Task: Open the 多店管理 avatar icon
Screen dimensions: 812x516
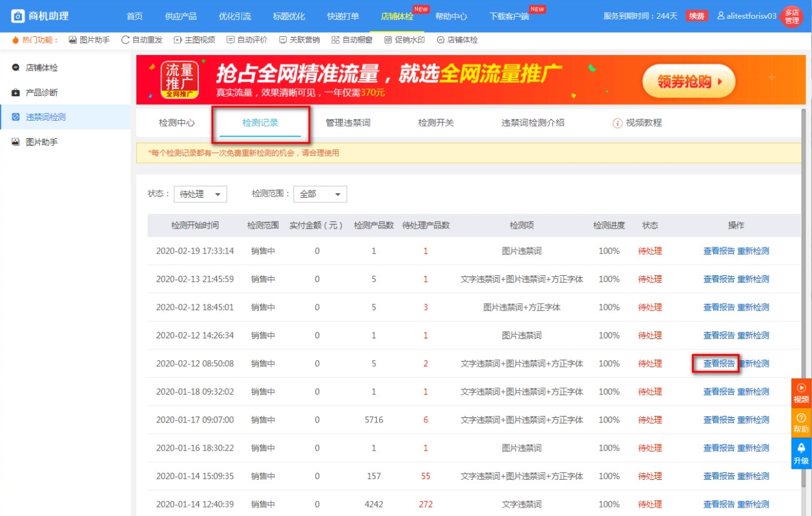Action: [791, 16]
